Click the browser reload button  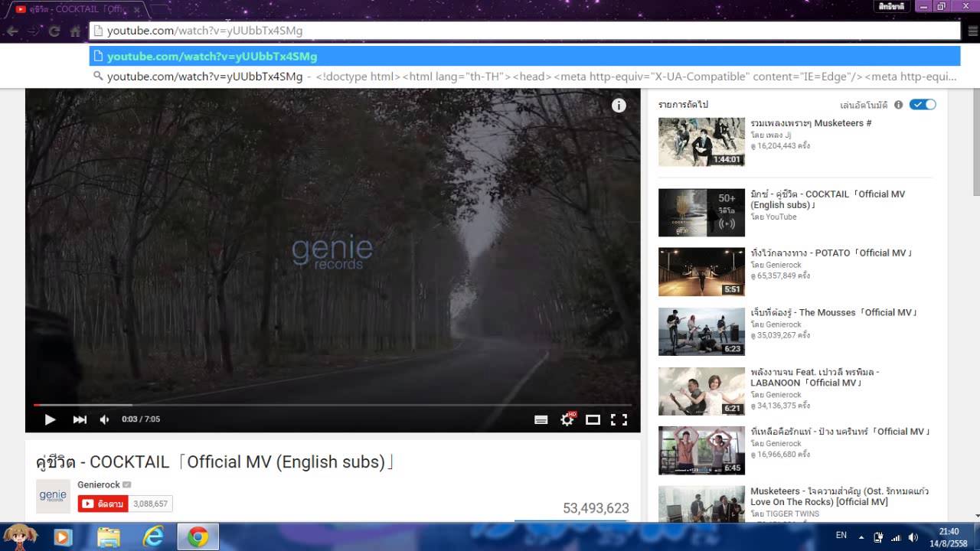(x=54, y=31)
